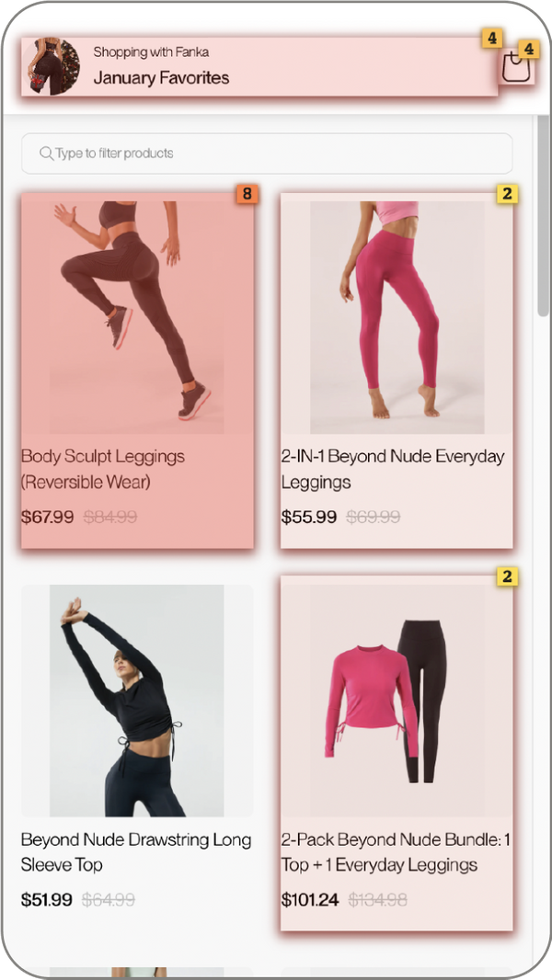Screen dimensions: 552x980
Task: Click badge 2 on Beyond Nude Bundle card
Action: tap(507, 576)
